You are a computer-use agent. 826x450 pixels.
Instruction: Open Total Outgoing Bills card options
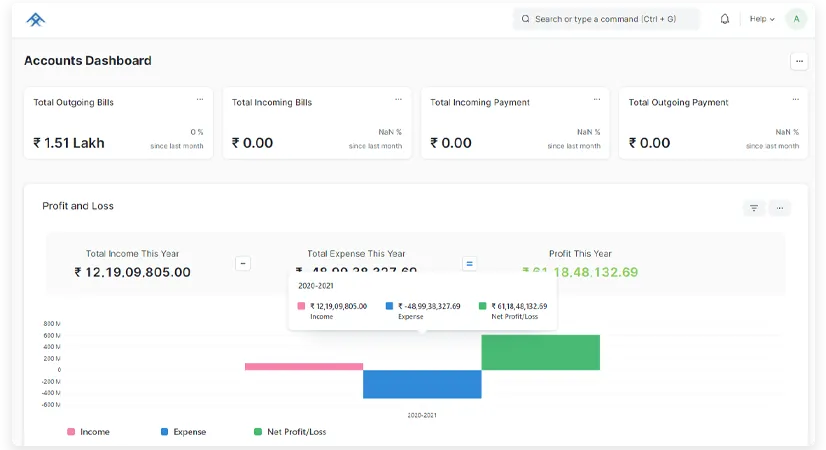pos(200,100)
